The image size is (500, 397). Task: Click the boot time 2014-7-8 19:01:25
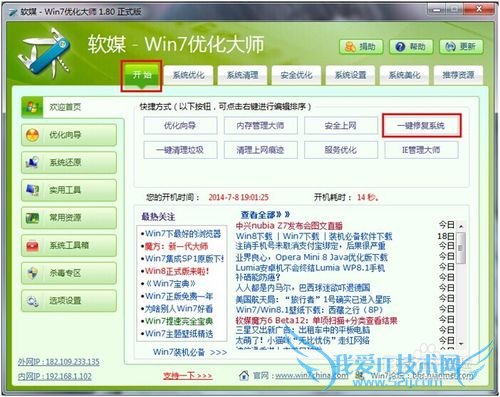click(x=239, y=197)
